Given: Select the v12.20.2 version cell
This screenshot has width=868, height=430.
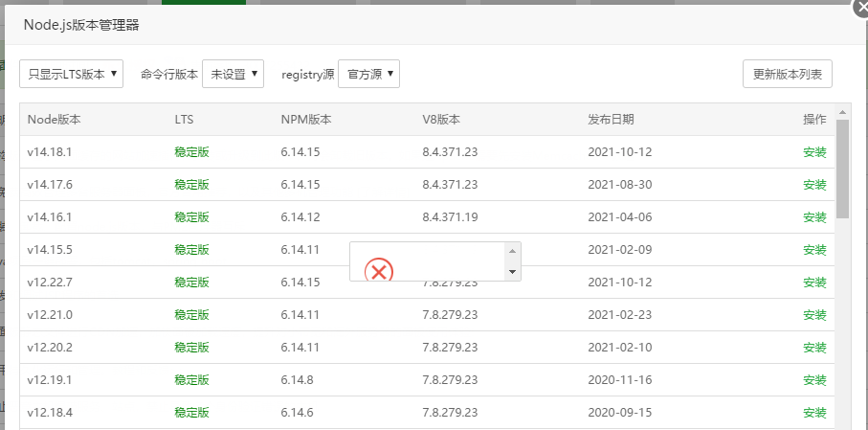Looking at the screenshot, I should (x=49, y=348).
